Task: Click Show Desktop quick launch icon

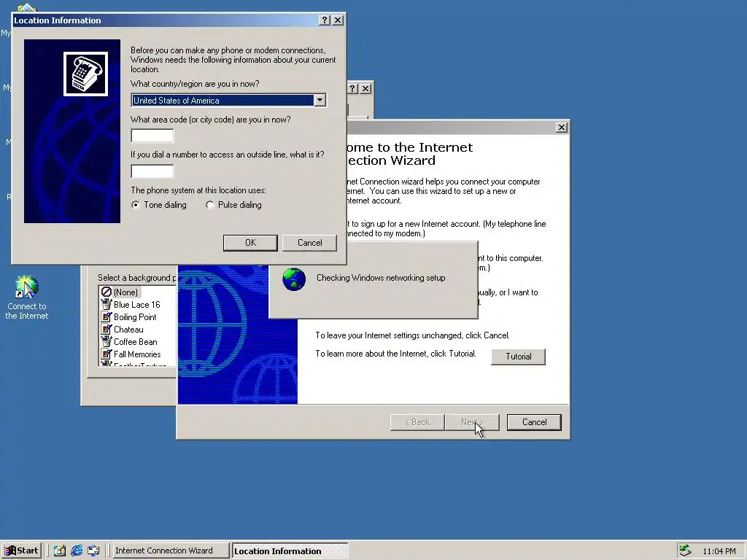Action: (60, 551)
